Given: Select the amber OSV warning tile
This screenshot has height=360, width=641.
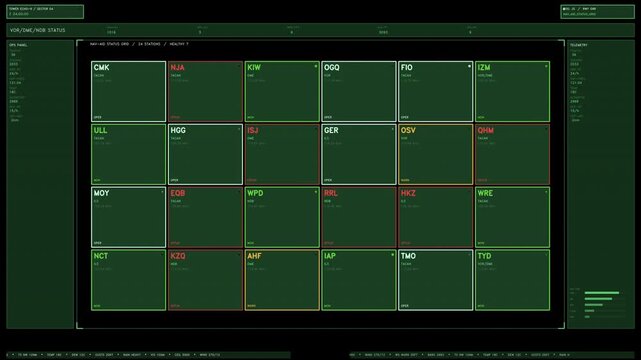Looking at the screenshot, I should pyautogui.click(x=436, y=154).
